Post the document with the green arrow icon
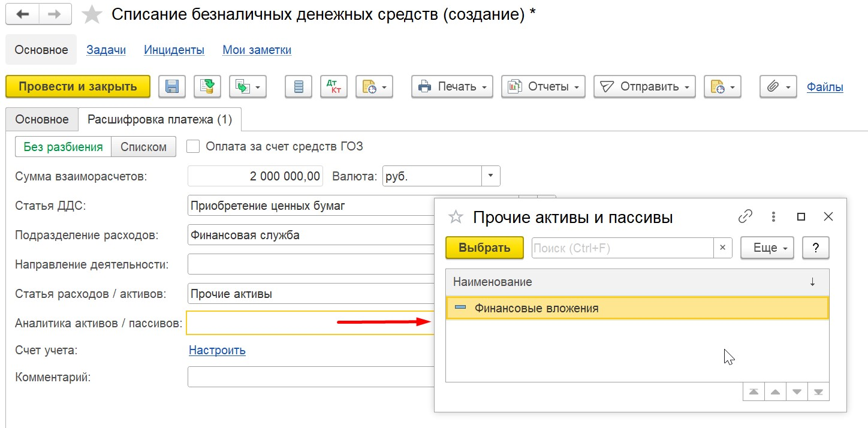868x428 pixels. pos(208,86)
